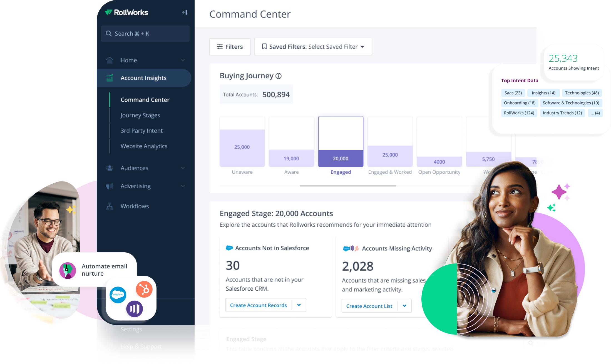Click the Create Account Records button

[258, 305]
